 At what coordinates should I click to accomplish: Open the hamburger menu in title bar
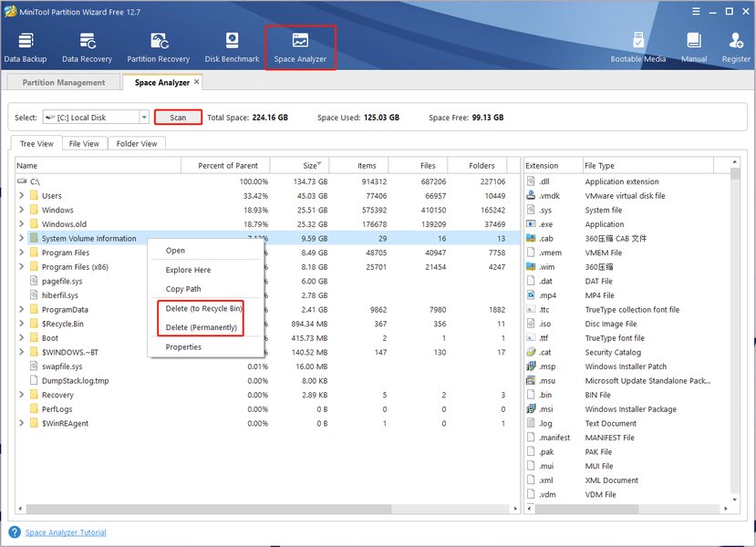tap(696, 11)
